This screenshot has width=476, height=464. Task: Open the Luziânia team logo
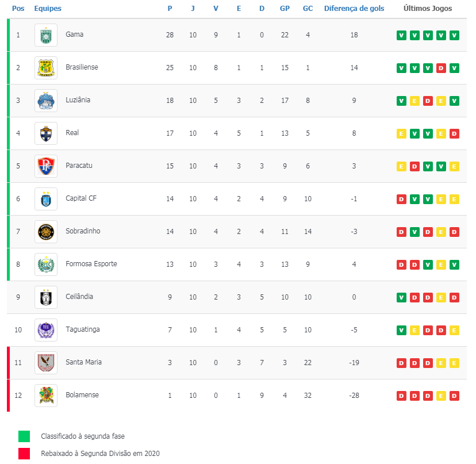[46, 101]
